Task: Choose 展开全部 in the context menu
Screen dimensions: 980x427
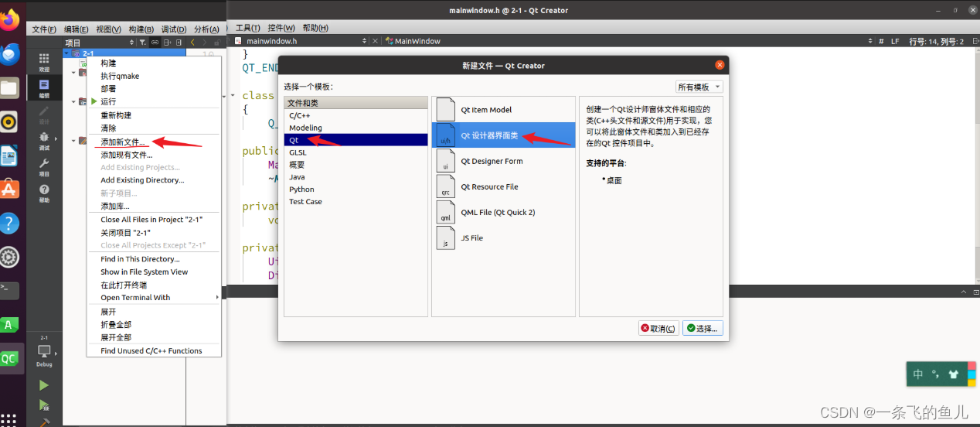Action: 154,337
